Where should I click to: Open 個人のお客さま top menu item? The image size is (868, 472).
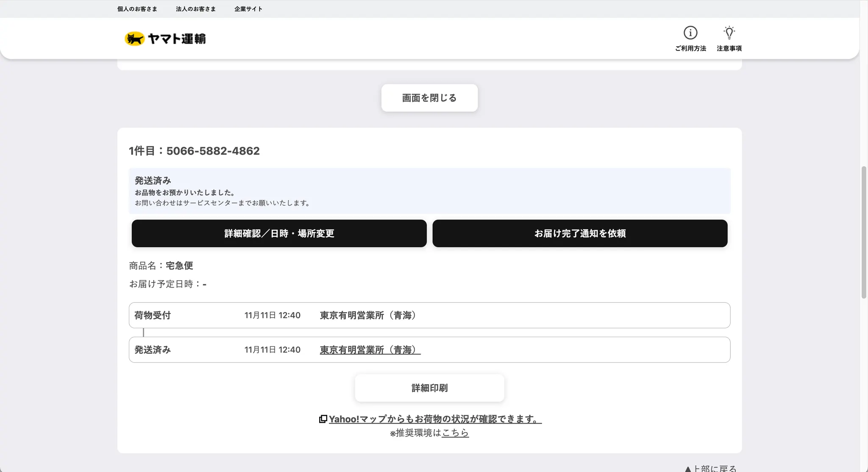137,9
